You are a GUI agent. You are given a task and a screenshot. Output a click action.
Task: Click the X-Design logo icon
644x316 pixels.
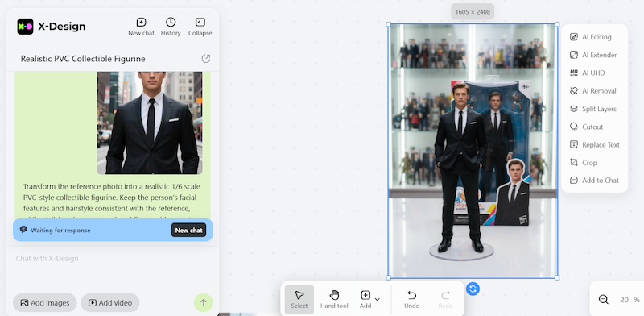[x=25, y=27]
